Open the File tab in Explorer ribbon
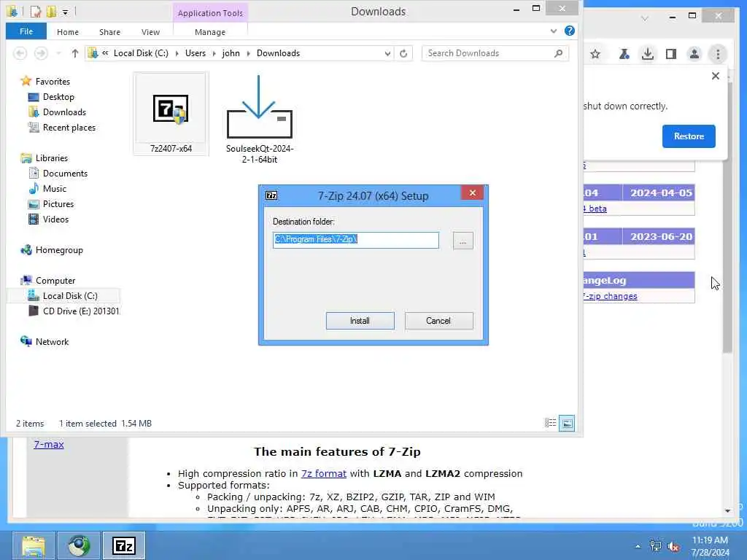Screen dimensions: 747x560 pos(26,31)
